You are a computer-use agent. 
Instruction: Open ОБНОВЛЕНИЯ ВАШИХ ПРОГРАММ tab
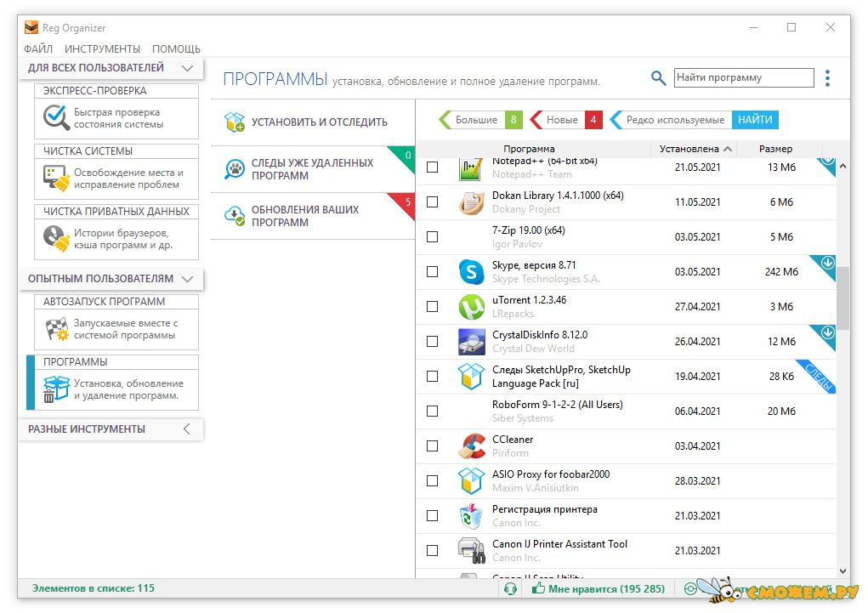tap(313, 216)
